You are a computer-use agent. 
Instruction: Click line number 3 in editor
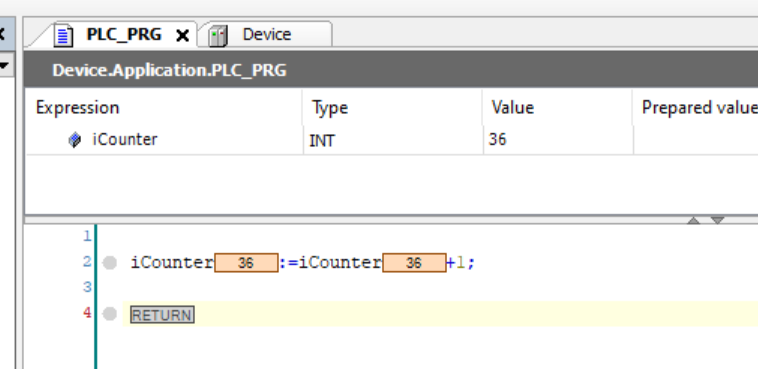87,288
